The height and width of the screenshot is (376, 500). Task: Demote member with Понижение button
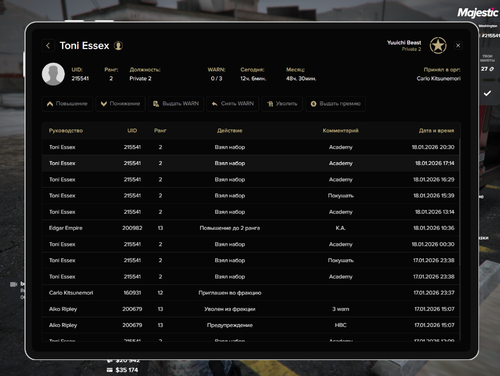click(120, 104)
